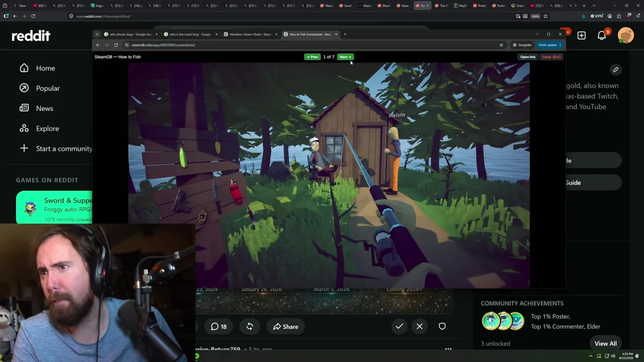Open the comments button showing 18

point(218,327)
